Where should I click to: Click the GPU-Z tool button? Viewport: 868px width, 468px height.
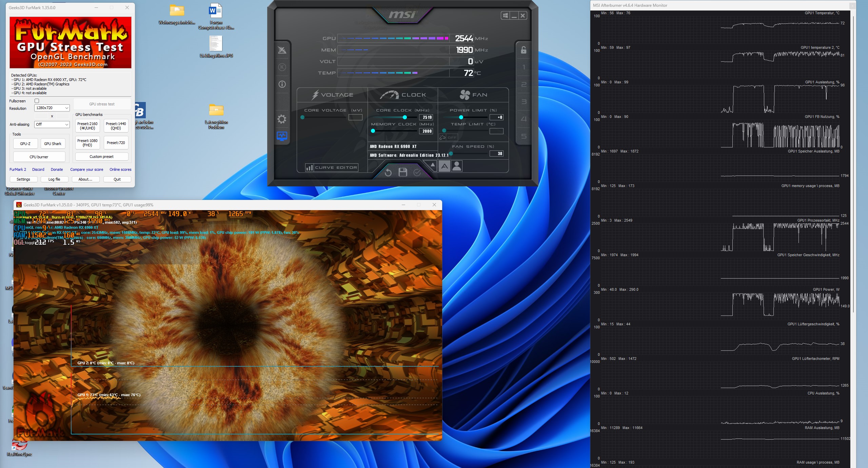[x=25, y=144]
